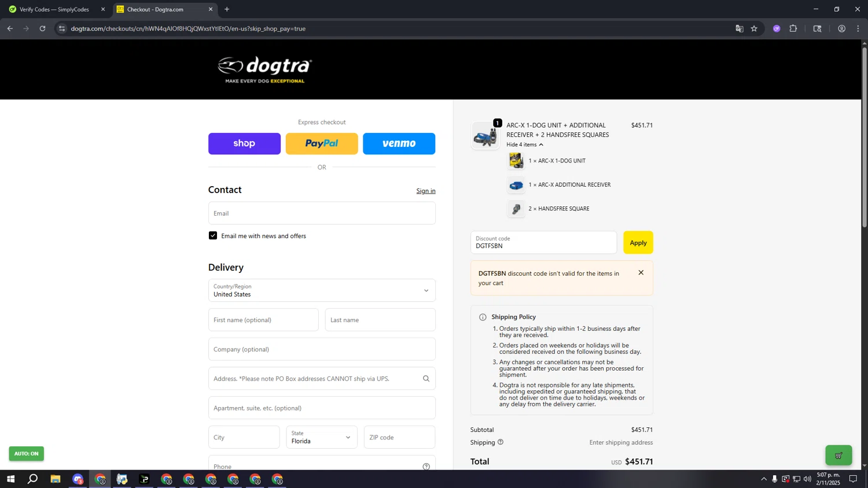
Task: Toggle 'Email me with news and offers'
Action: click(x=213, y=235)
